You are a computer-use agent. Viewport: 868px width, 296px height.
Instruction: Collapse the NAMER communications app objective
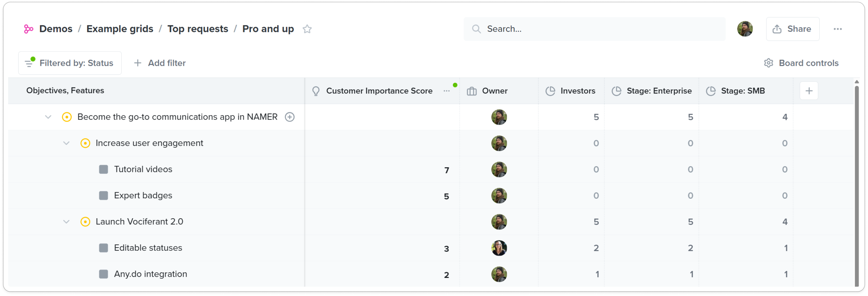click(x=48, y=117)
